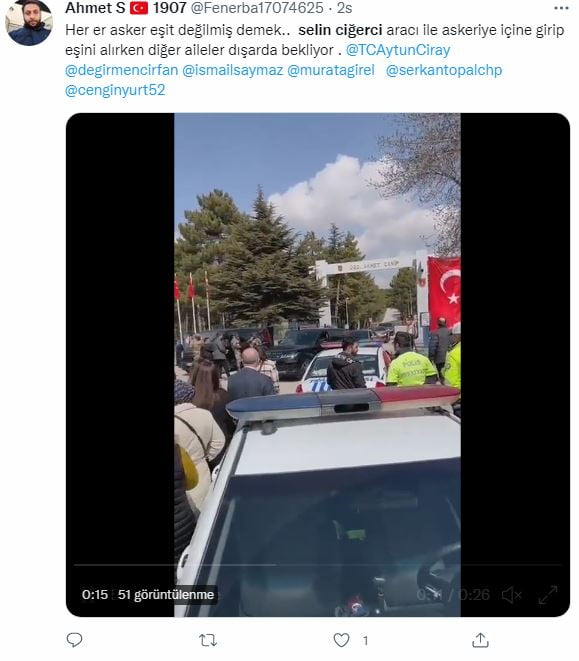Screen dimensions: 579x661
Task: Open the @serkantopalchp mention
Action: [444, 70]
